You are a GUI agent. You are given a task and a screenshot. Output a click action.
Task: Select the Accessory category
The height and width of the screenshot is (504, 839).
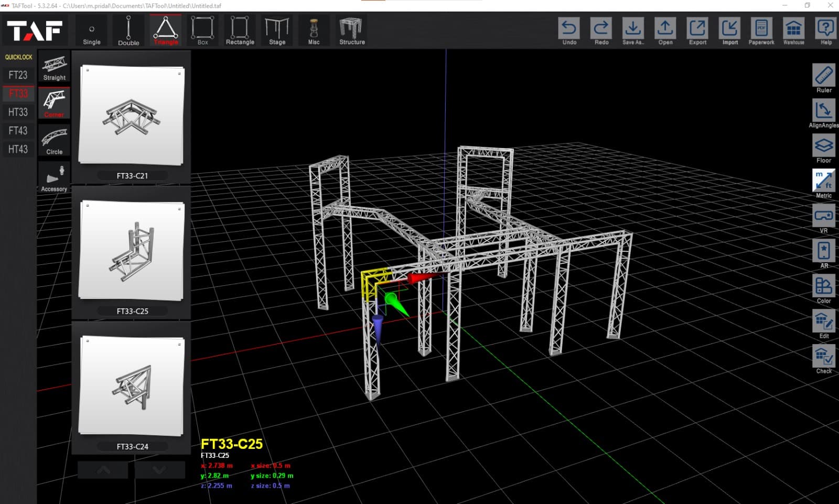point(55,178)
